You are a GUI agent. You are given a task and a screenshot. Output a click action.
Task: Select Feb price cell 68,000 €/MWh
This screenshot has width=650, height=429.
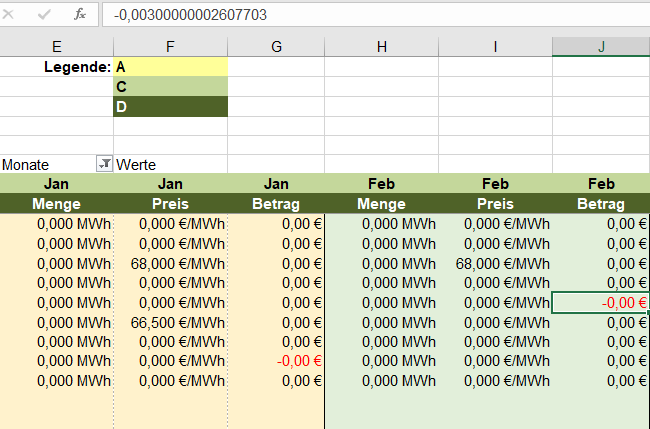point(495,263)
